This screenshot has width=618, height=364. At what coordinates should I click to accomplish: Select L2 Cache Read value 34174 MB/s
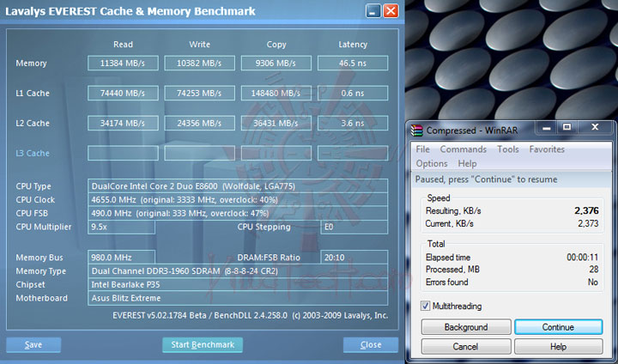(123, 123)
